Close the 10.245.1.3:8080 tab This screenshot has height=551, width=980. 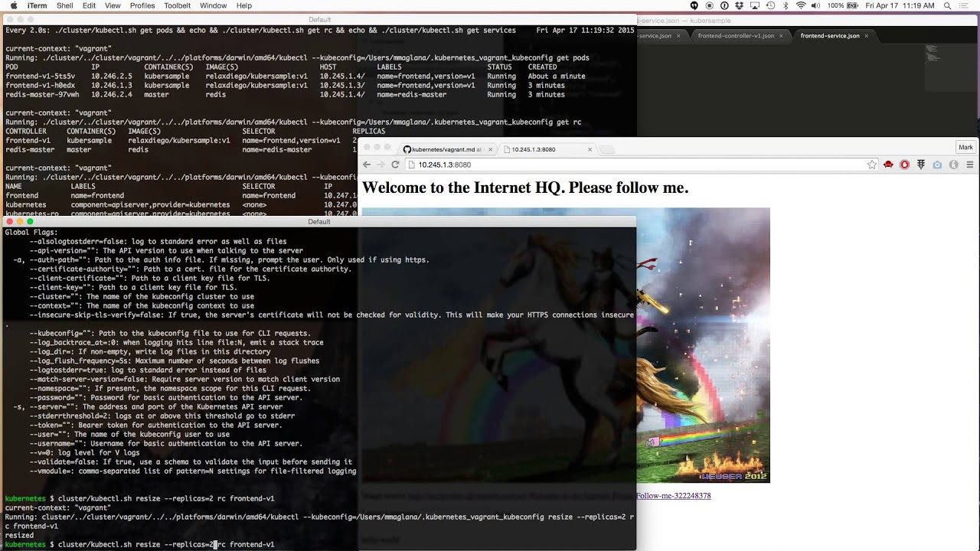(x=590, y=149)
